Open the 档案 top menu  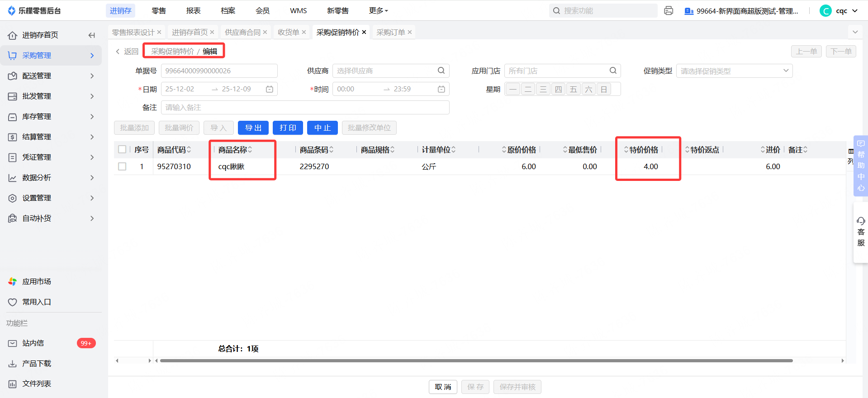[x=228, y=11]
